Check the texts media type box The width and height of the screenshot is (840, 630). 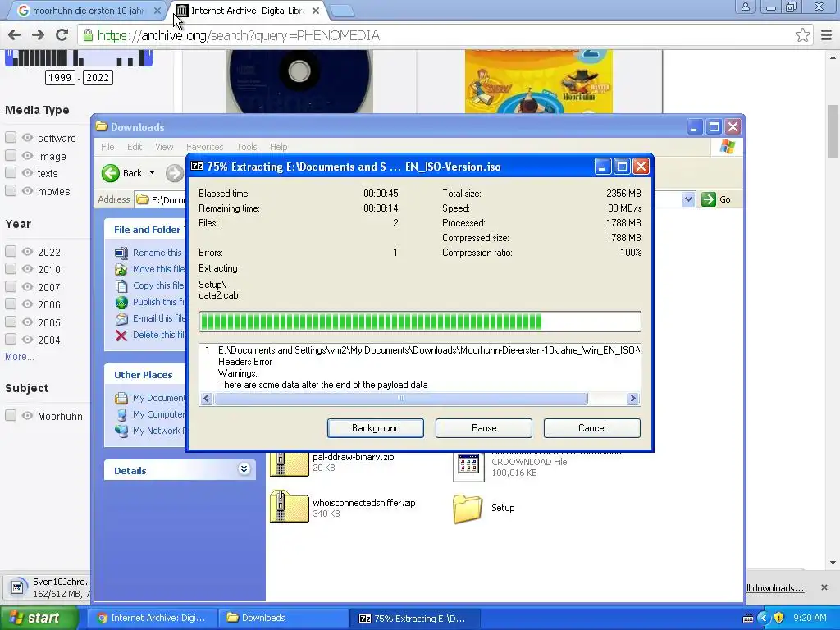(11, 172)
